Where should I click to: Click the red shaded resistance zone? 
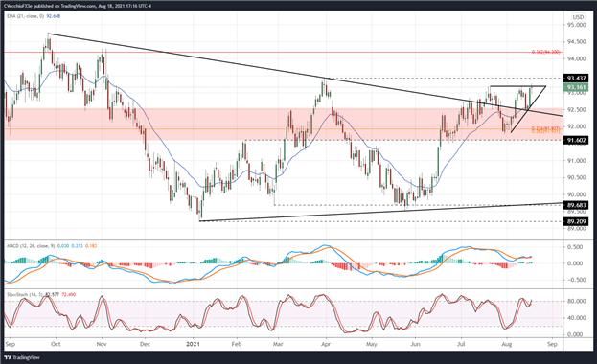pyautogui.click(x=284, y=125)
